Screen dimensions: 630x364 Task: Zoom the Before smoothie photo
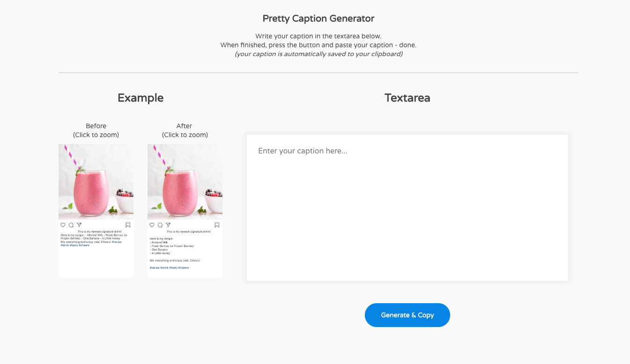(x=96, y=182)
